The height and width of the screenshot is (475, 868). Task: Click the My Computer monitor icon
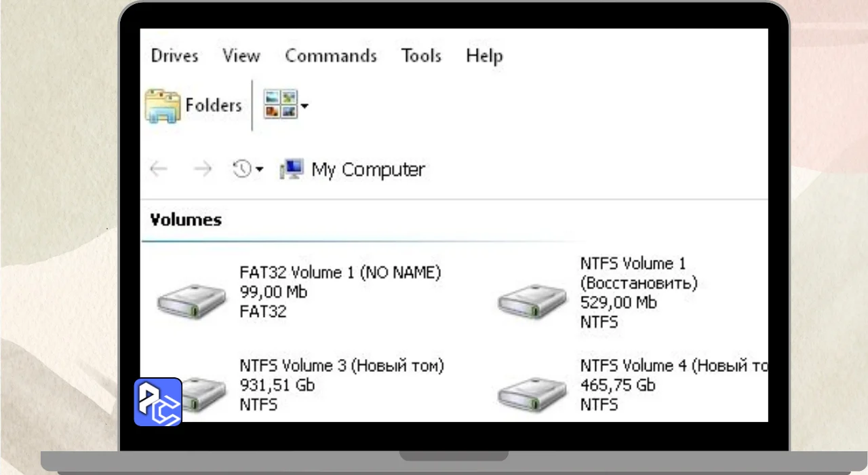pyautogui.click(x=292, y=169)
